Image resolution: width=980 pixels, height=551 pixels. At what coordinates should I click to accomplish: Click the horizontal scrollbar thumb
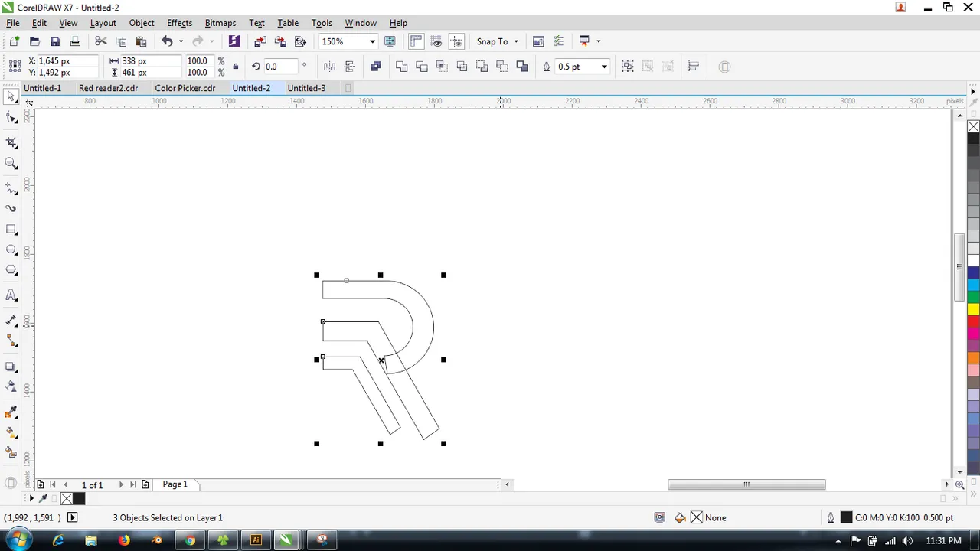tap(746, 484)
